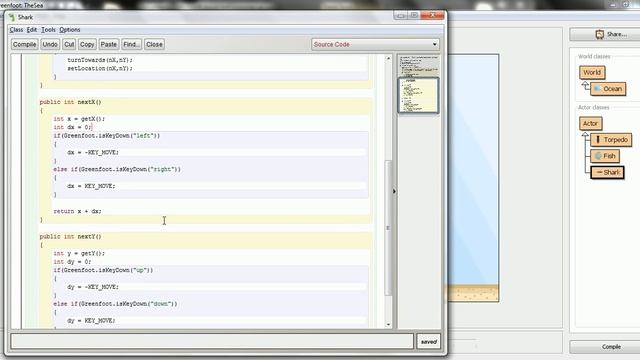
Task: Click on 'setLocation(nX,nY);' line
Action: 100,68
